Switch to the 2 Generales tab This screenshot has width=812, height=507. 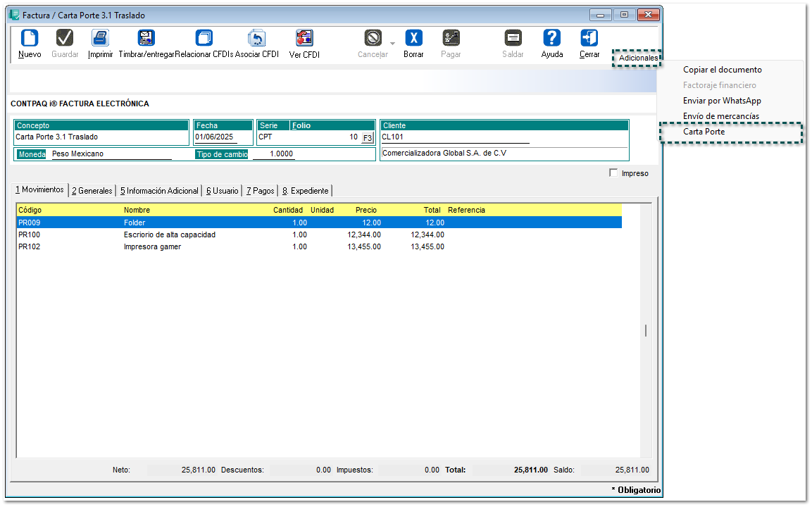tap(92, 191)
